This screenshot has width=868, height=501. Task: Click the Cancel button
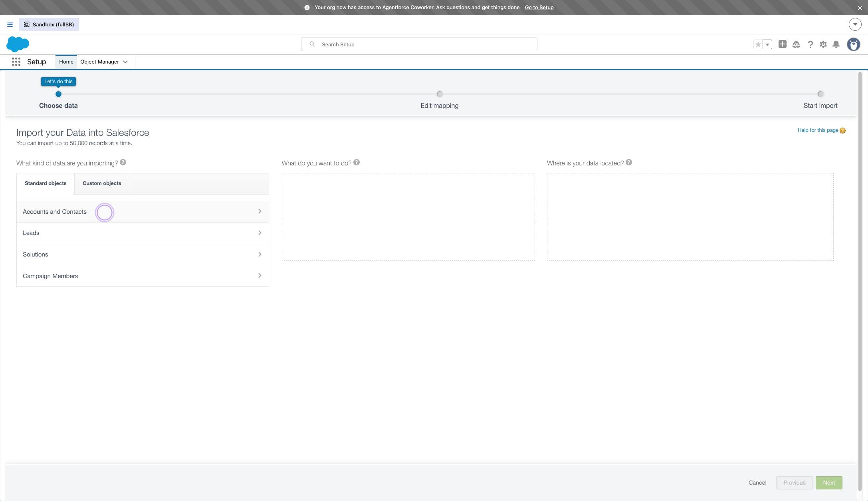(x=757, y=483)
